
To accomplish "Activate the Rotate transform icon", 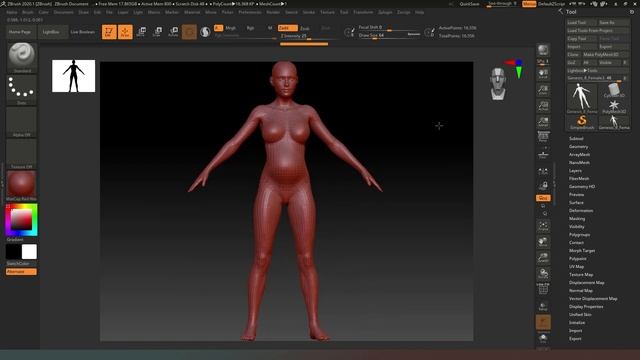I will (x=173, y=32).
